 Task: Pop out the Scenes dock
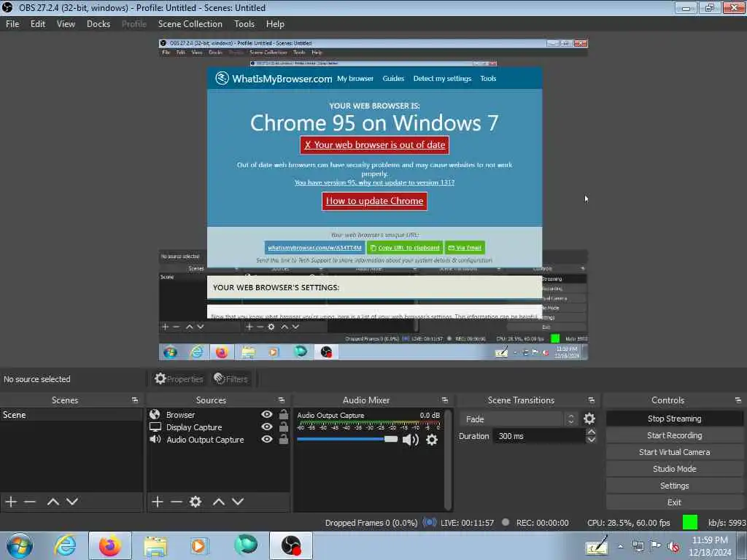pos(135,400)
